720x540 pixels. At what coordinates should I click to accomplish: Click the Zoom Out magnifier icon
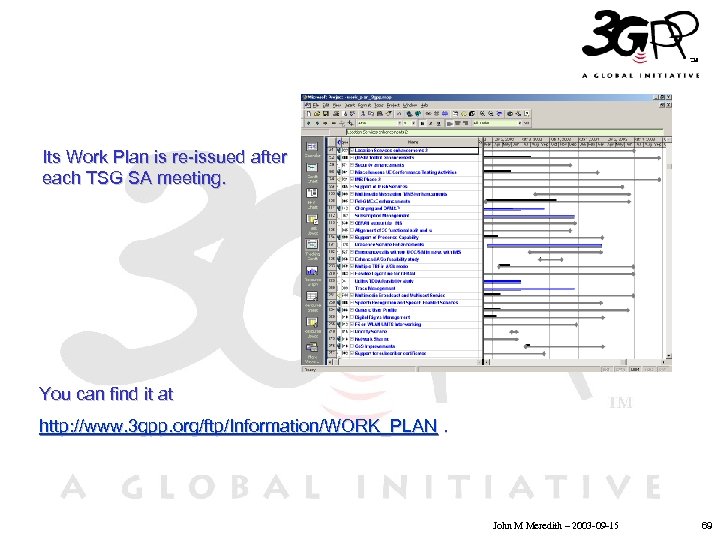[x=490, y=113]
